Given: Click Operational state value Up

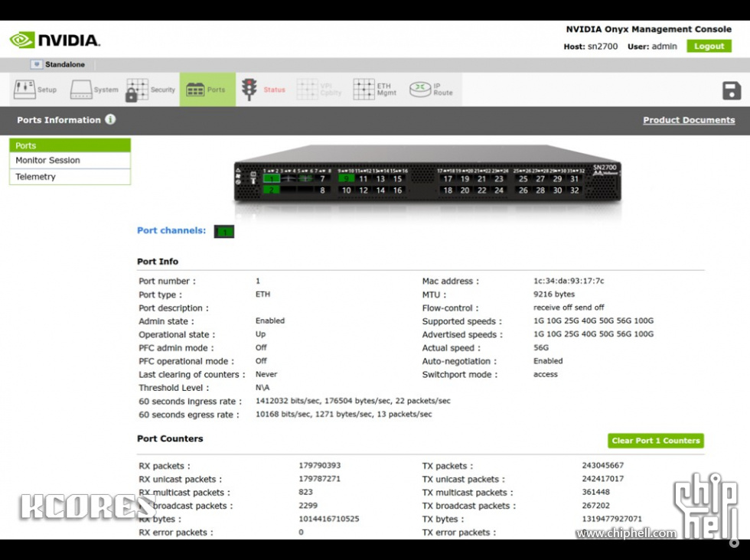Looking at the screenshot, I should click(260, 334).
